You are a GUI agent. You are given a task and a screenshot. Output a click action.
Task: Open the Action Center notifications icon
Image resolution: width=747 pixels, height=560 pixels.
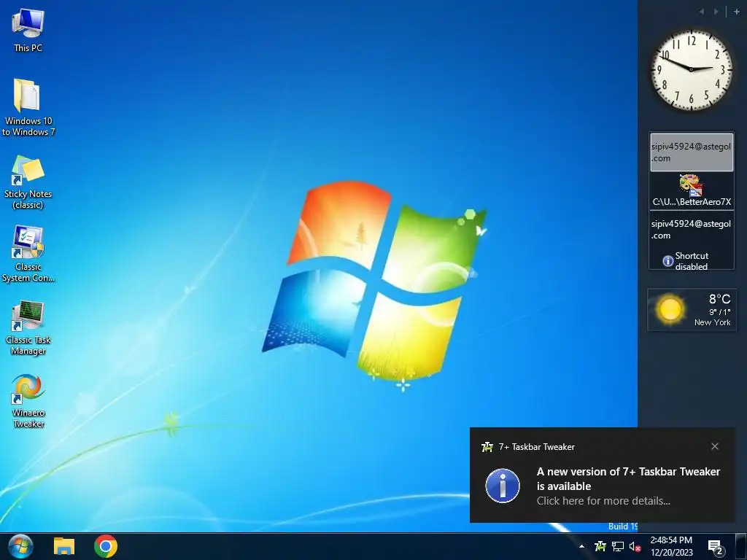(x=716, y=547)
